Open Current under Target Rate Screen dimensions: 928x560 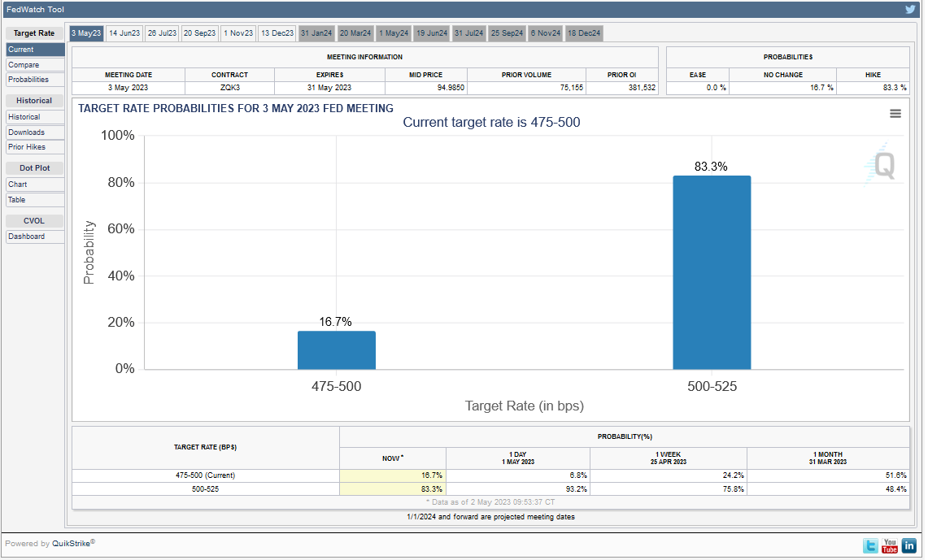pos(35,50)
